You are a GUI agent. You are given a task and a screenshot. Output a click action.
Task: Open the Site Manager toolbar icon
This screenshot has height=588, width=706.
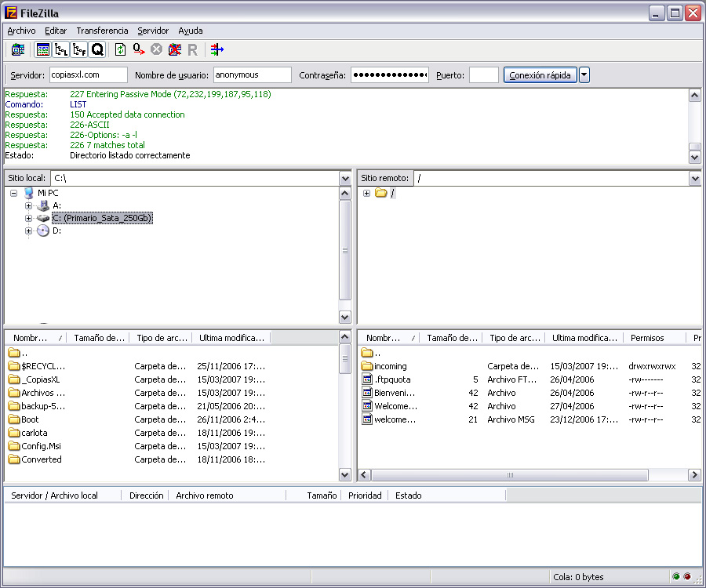[18, 49]
